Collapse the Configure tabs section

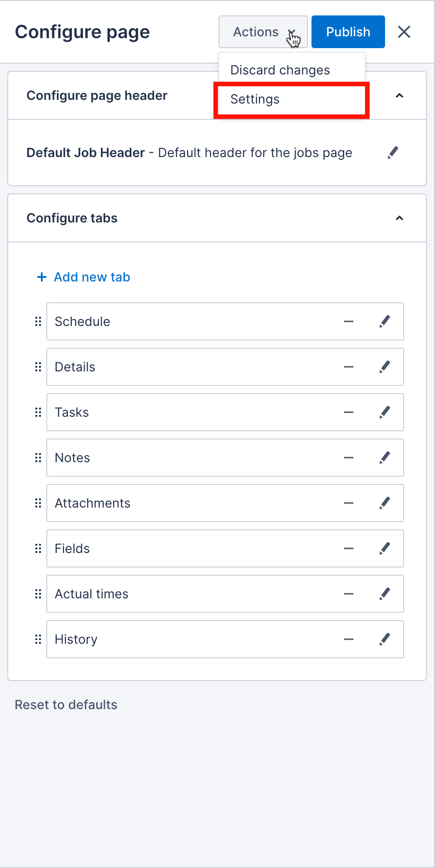[x=399, y=218]
